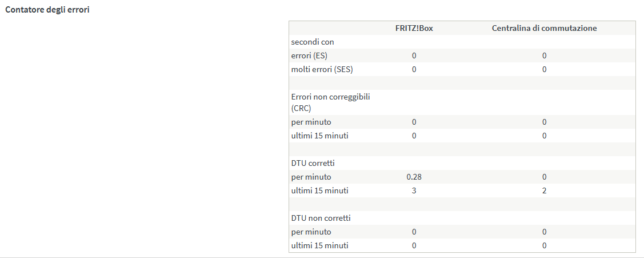
Task: Click Centralina DTU corretti value 2
Action: pos(544,190)
